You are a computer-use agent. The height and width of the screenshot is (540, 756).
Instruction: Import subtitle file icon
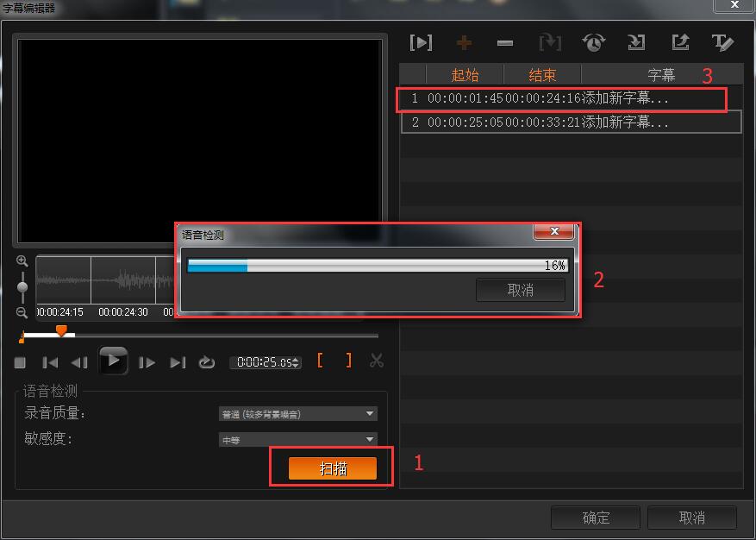coord(636,42)
